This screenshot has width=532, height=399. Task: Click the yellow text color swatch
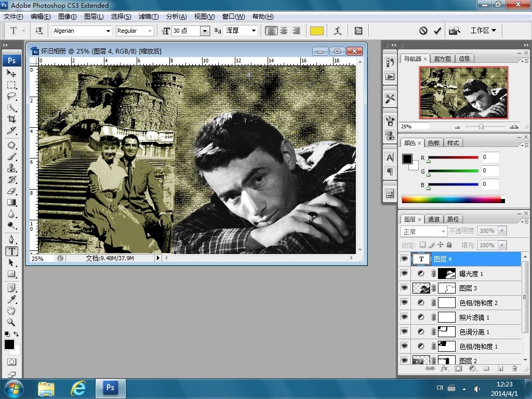click(316, 31)
